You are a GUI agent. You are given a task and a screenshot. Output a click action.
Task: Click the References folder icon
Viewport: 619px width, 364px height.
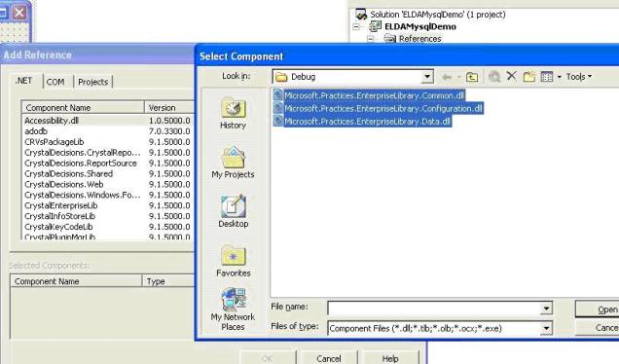(390, 38)
